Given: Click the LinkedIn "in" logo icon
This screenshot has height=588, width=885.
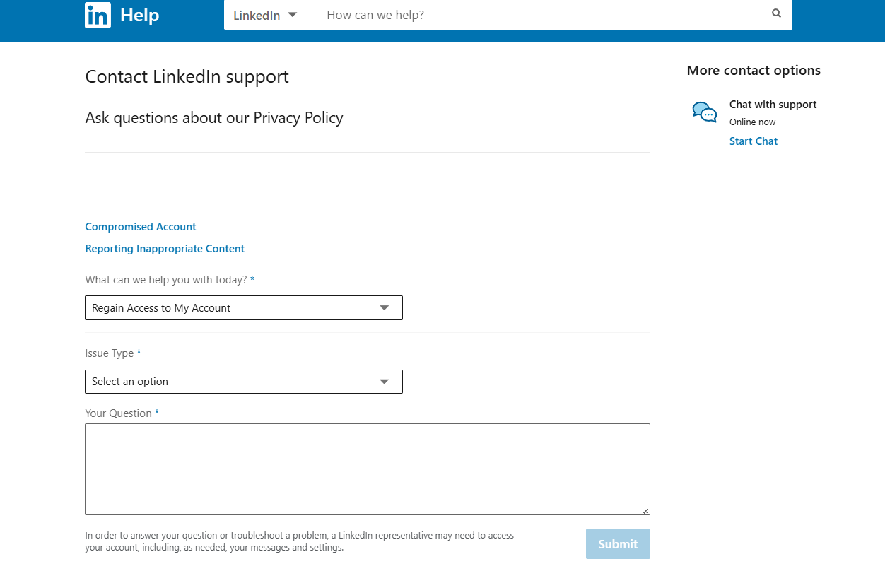Looking at the screenshot, I should (x=98, y=15).
